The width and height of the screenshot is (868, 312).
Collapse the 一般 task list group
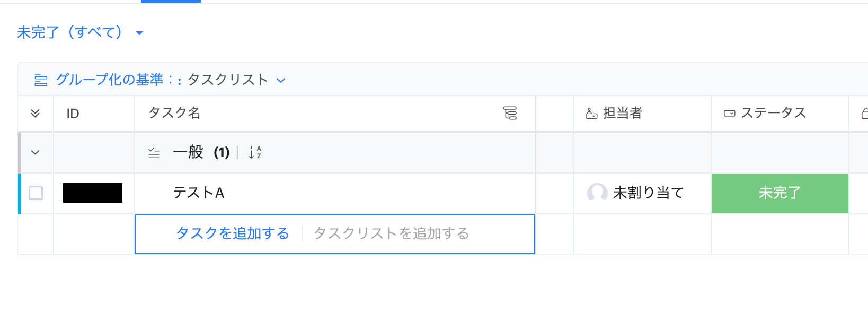(x=36, y=153)
